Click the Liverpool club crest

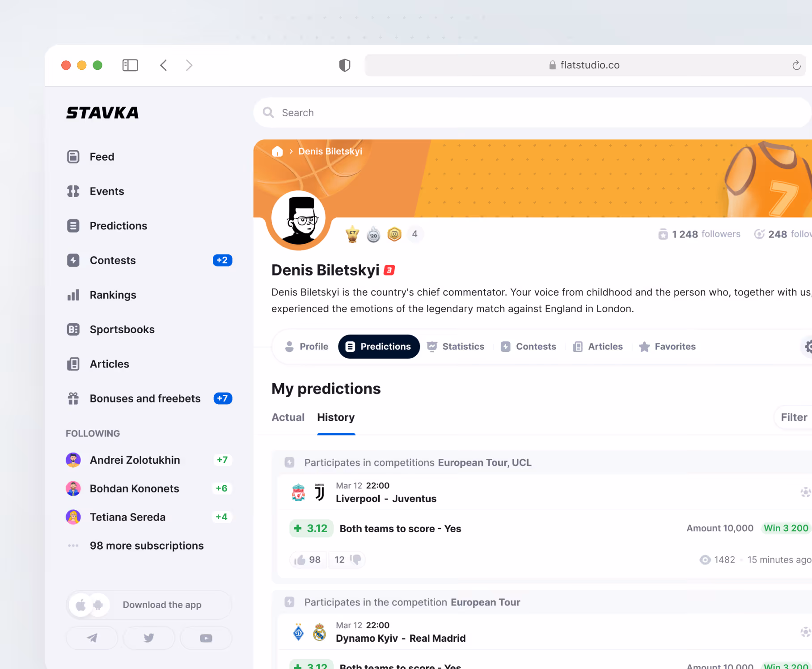click(298, 493)
